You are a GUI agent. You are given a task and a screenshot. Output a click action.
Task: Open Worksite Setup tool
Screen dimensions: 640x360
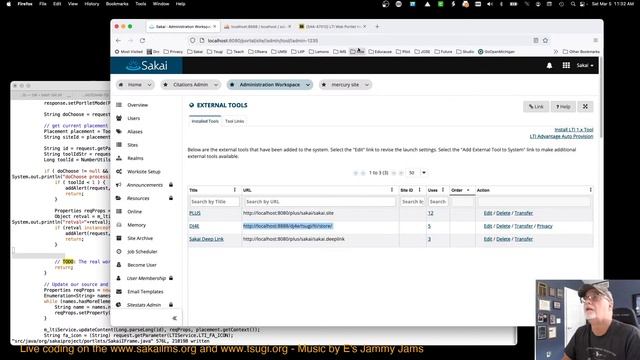coord(144,171)
